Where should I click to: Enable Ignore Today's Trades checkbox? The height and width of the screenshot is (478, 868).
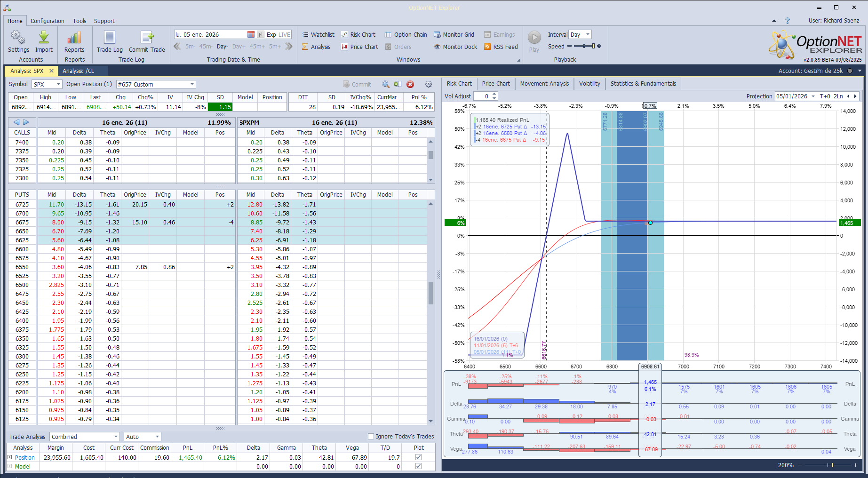point(371,436)
